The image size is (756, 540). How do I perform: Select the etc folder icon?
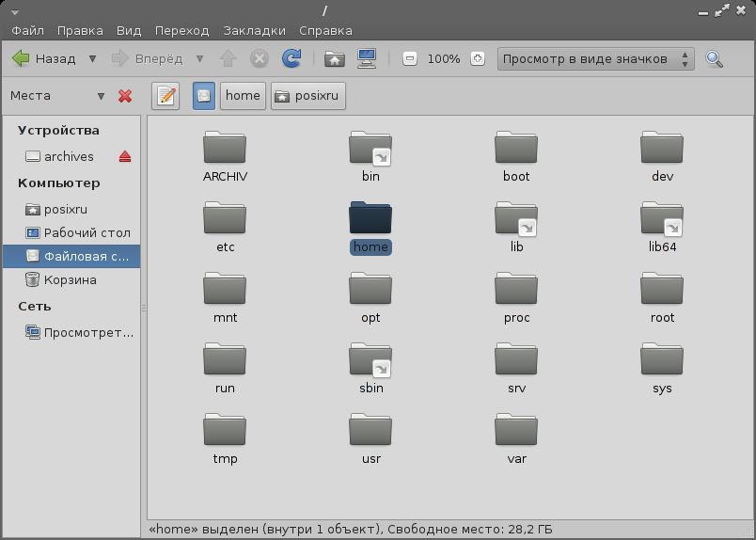click(x=225, y=217)
